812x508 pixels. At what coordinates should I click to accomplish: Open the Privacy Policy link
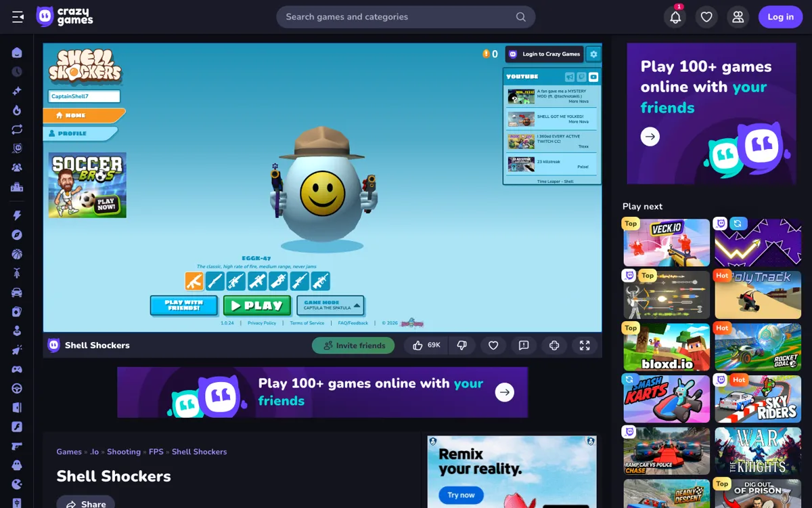(262, 323)
